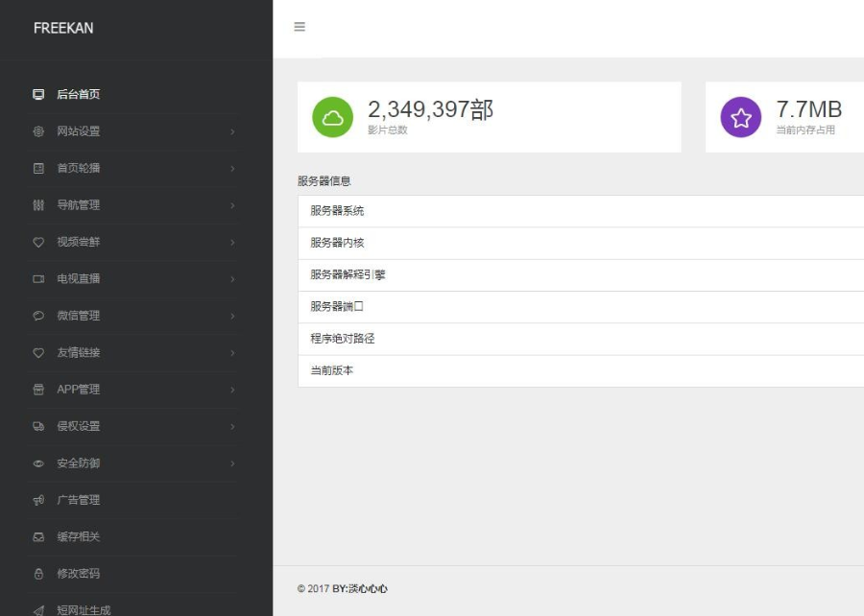Toggle the hamburger menu at top
Viewport: 864px width, 616px height.
pyautogui.click(x=300, y=27)
